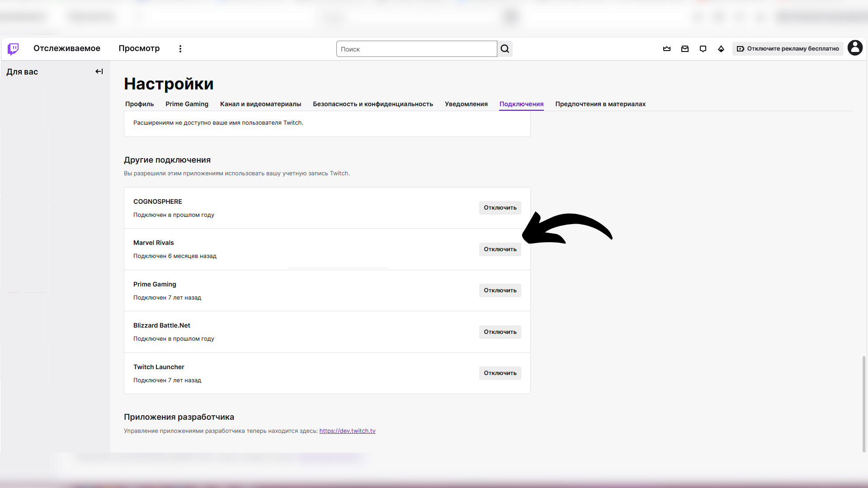868x488 pixels.
Task: Go to Просмотр in top navigation
Action: pos(139,48)
